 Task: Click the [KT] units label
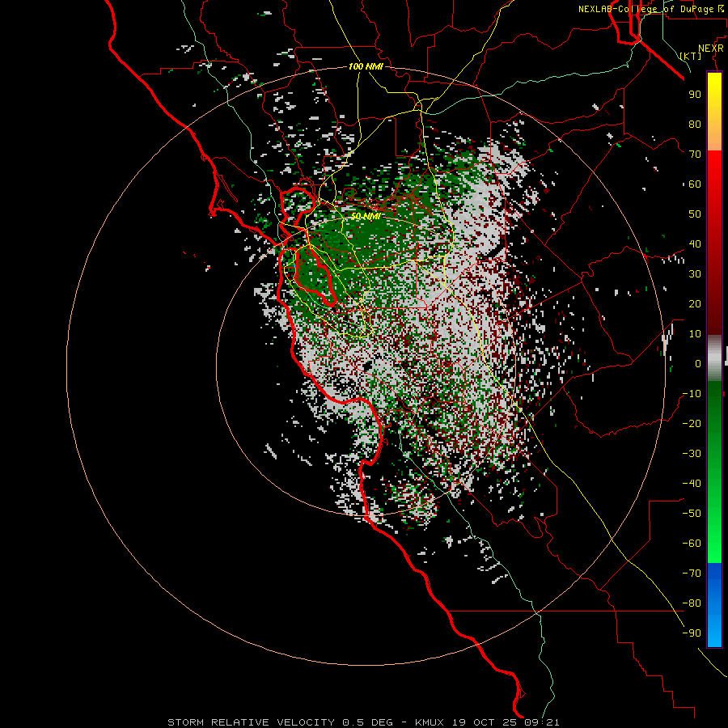pos(691,56)
